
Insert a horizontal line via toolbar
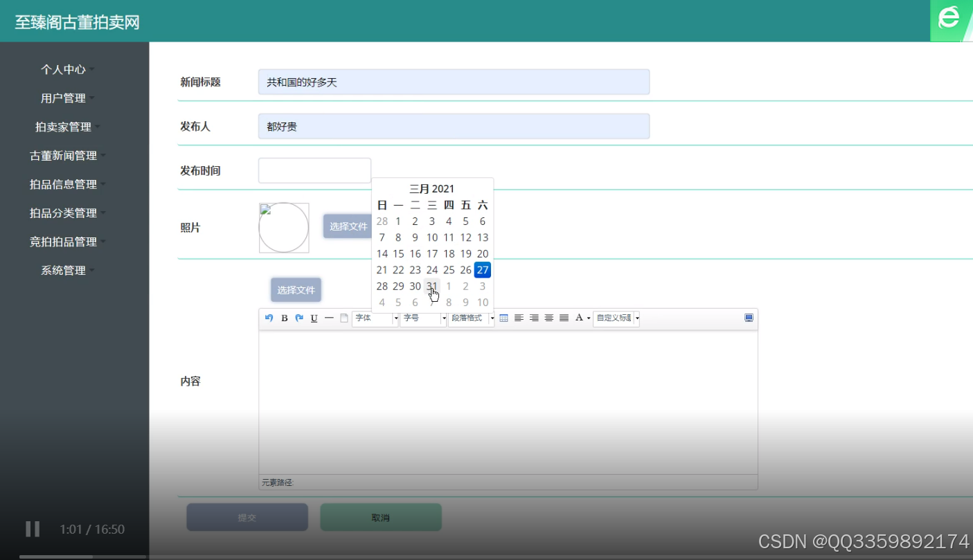coord(329,318)
